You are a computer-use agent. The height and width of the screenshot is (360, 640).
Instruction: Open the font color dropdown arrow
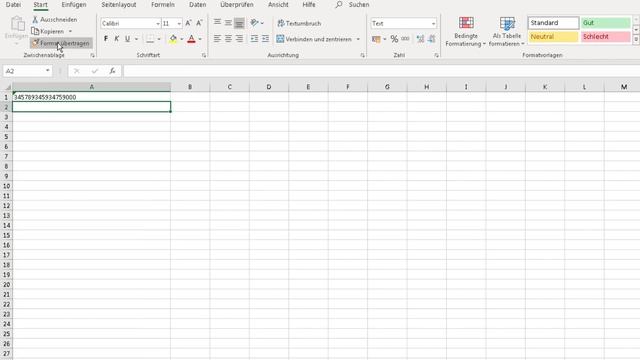coord(200,39)
